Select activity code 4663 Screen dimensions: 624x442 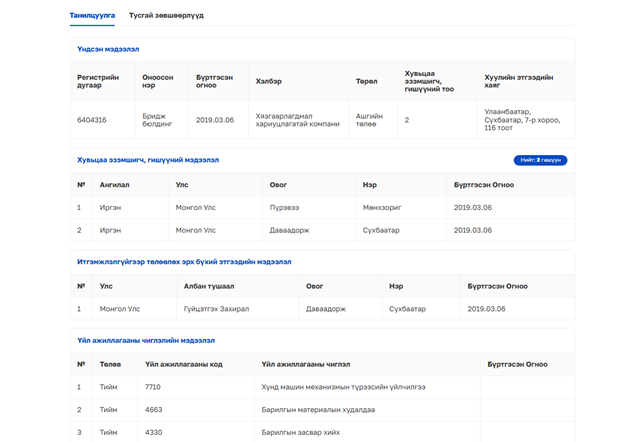tap(154, 410)
